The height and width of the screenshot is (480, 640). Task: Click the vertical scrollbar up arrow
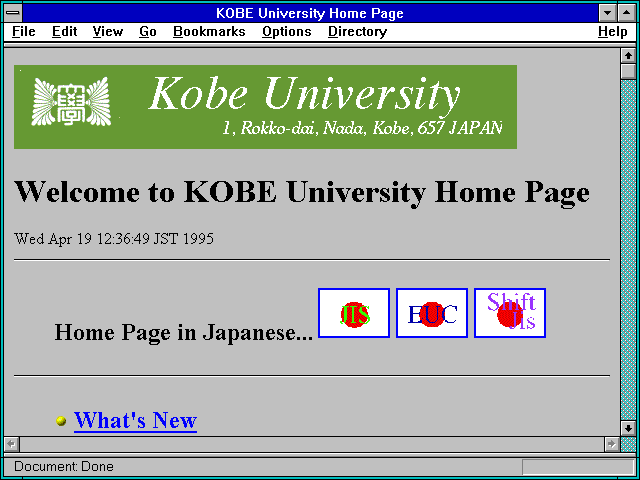628,56
